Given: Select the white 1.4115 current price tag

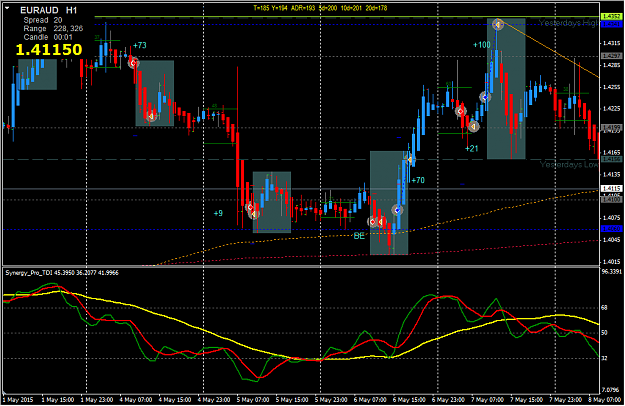Looking at the screenshot, I should tap(611, 188).
